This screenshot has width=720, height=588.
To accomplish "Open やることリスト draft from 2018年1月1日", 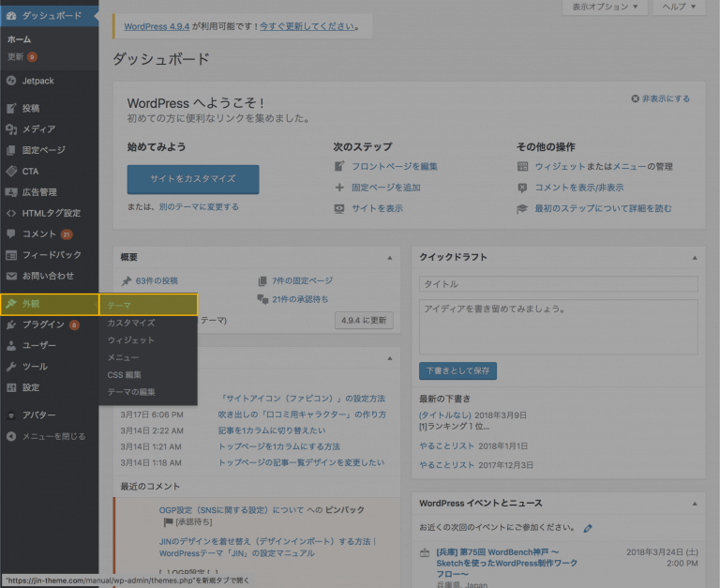I will click(x=447, y=446).
